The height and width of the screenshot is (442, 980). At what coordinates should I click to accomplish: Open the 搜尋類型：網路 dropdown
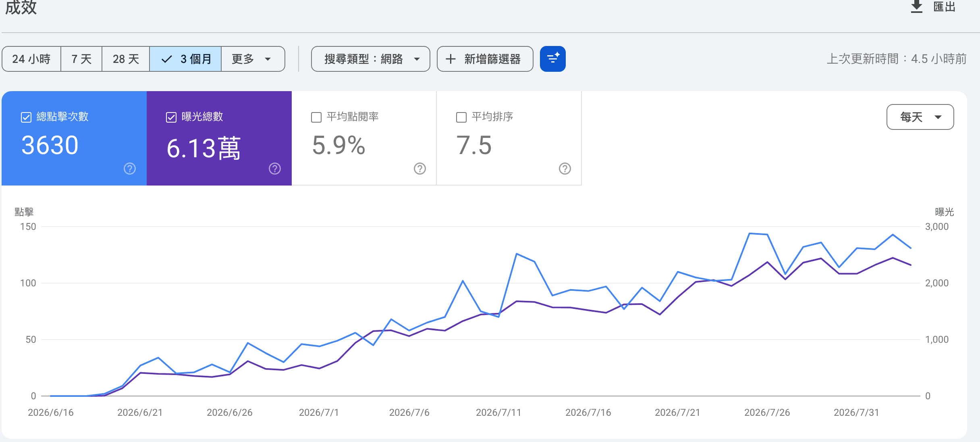(x=371, y=59)
